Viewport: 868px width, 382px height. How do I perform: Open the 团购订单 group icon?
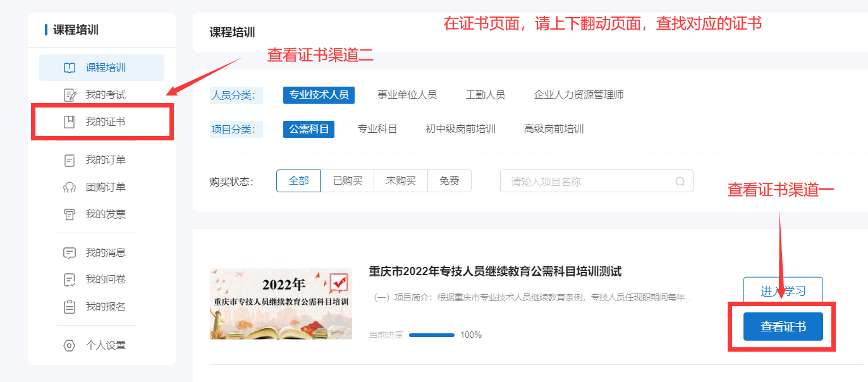[x=70, y=187]
